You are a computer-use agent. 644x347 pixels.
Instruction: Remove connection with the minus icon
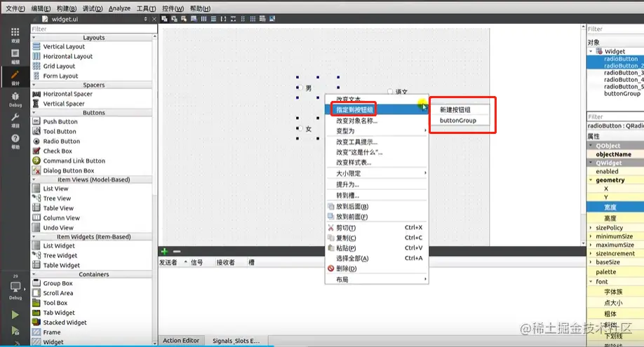[x=177, y=252]
